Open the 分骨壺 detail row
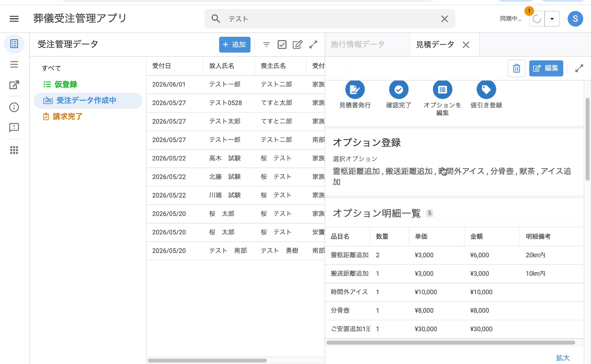The image size is (591, 364). pyautogui.click(x=454, y=311)
